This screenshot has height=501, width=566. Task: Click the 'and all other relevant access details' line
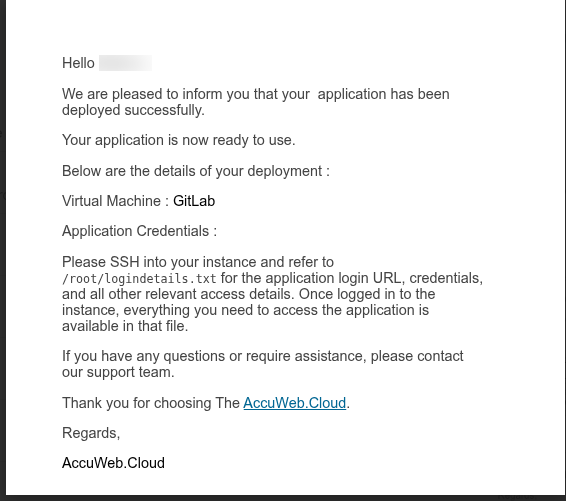(x=248, y=294)
